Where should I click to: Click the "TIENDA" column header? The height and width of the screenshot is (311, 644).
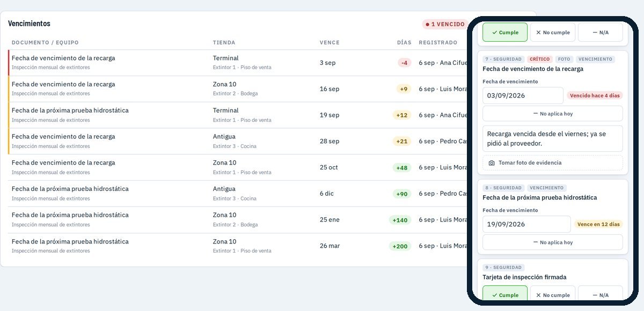(x=224, y=42)
